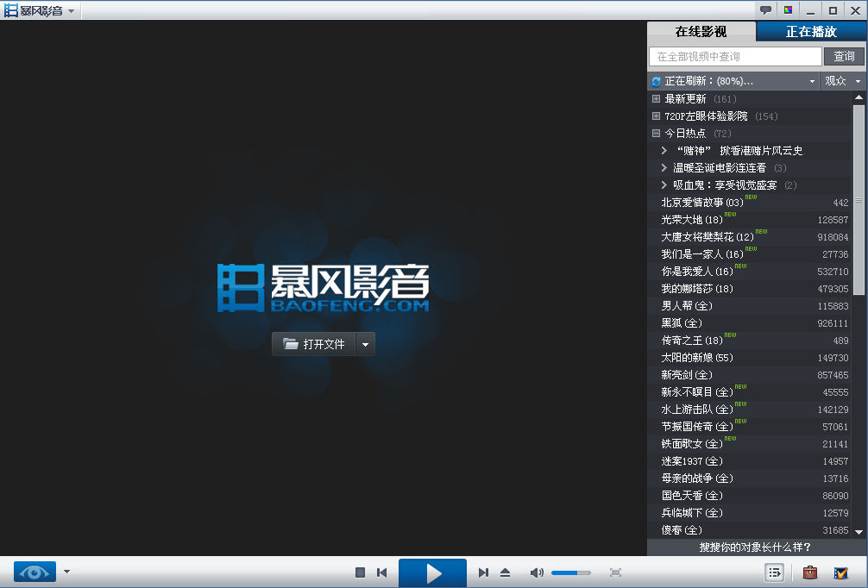Viewport: 868px width, 588px height.
Task: Open the 观众 sort dropdown
Action: tap(842, 81)
